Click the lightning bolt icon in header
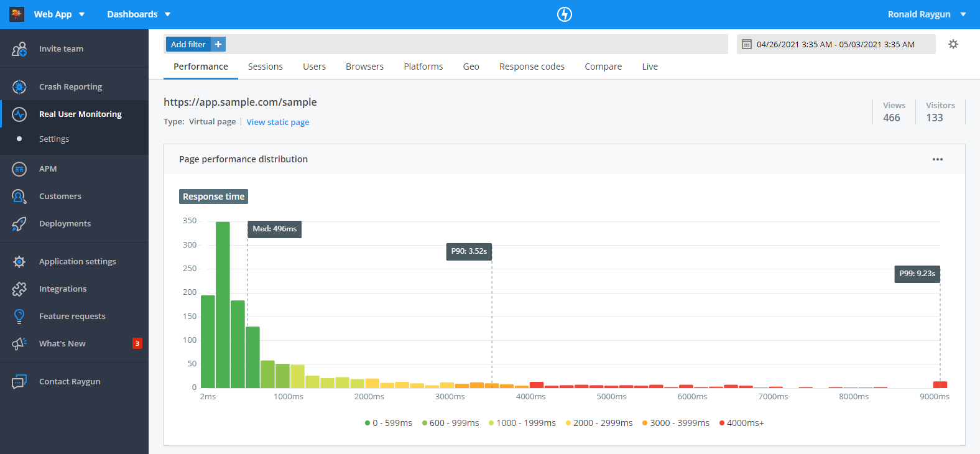The image size is (980, 454). pyautogui.click(x=564, y=14)
